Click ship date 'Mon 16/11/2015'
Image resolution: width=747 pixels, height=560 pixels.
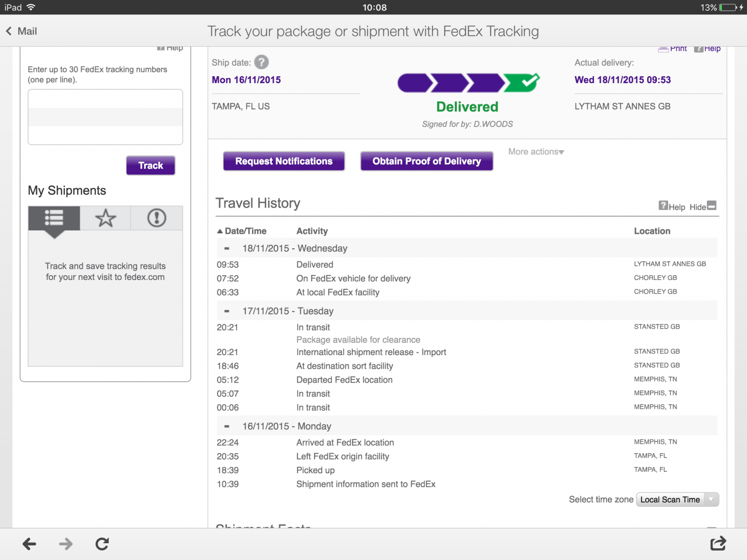(x=247, y=80)
